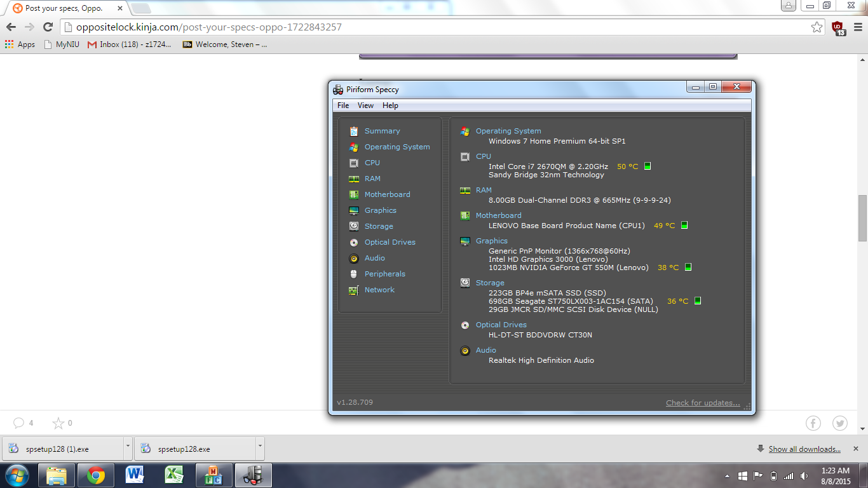Reload the page in Chrome

[x=48, y=27]
